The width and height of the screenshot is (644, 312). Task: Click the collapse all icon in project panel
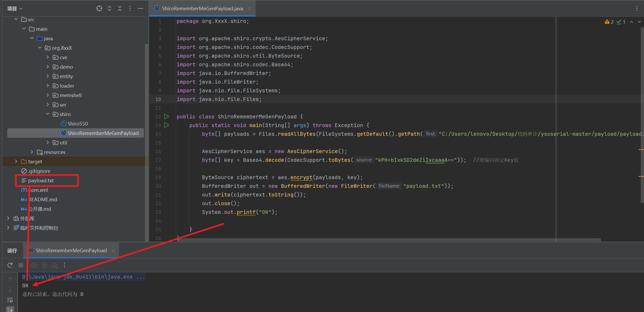coord(120,8)
